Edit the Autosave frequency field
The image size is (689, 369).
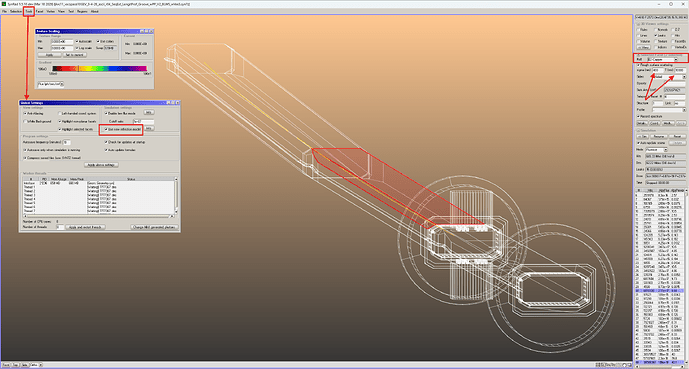pyautogui.click(x=67, y=142)
